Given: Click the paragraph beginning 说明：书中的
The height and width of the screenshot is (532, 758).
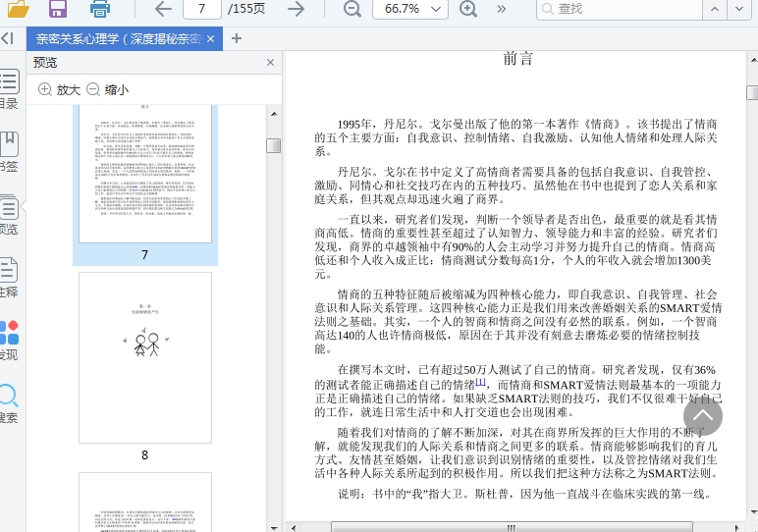Looking at the screenshot, I should 524,494.
